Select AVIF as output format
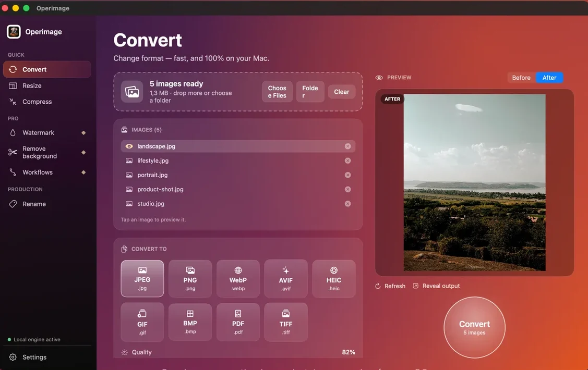The height and width of the screenshot is (370, 588). 286,279
